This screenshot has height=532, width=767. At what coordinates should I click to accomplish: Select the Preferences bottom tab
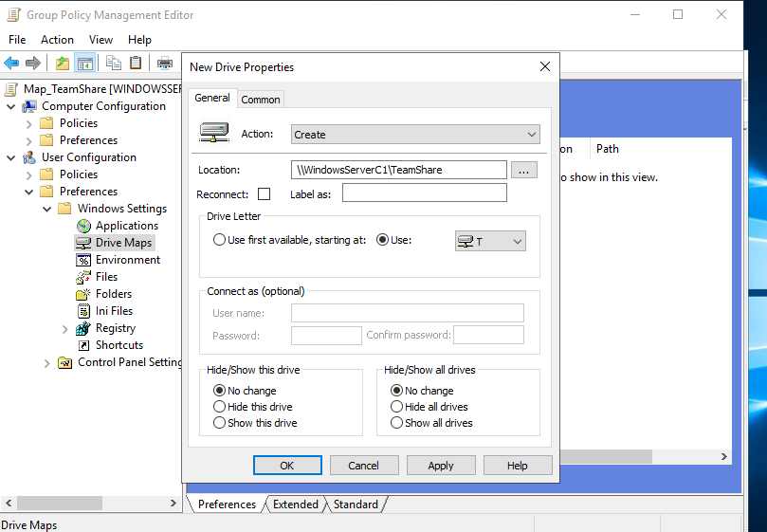[x=227, y=504]
